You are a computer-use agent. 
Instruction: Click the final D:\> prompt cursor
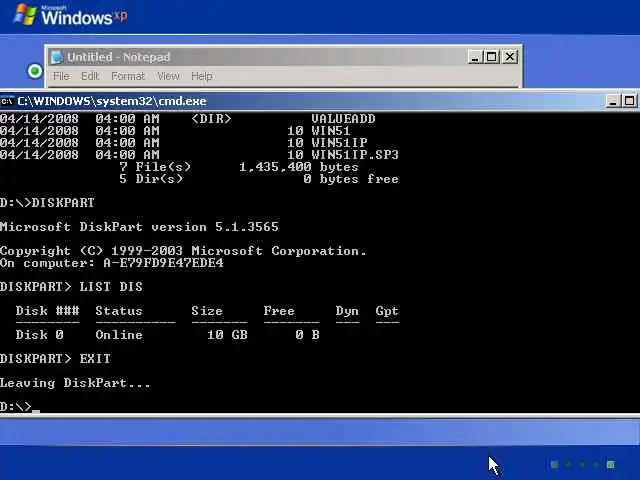pyautogui.click(x=36, y=410)
